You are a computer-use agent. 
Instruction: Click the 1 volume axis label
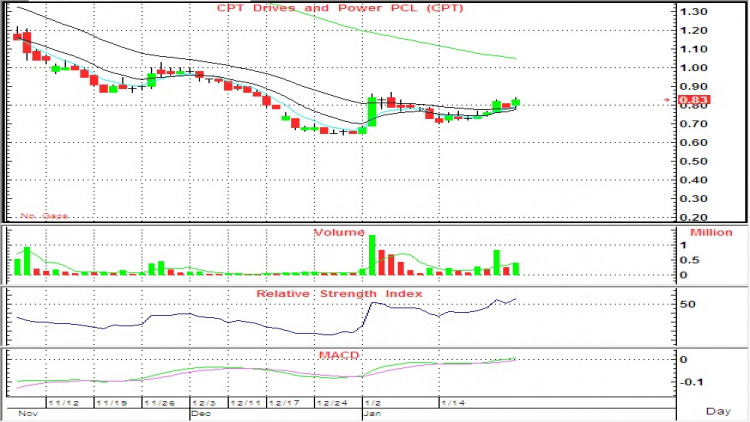(684, 245)
